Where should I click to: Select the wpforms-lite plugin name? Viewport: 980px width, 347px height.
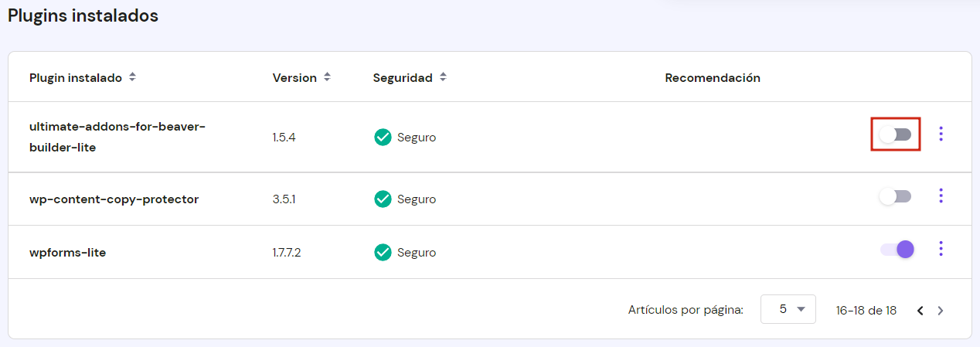click(67, 252)
